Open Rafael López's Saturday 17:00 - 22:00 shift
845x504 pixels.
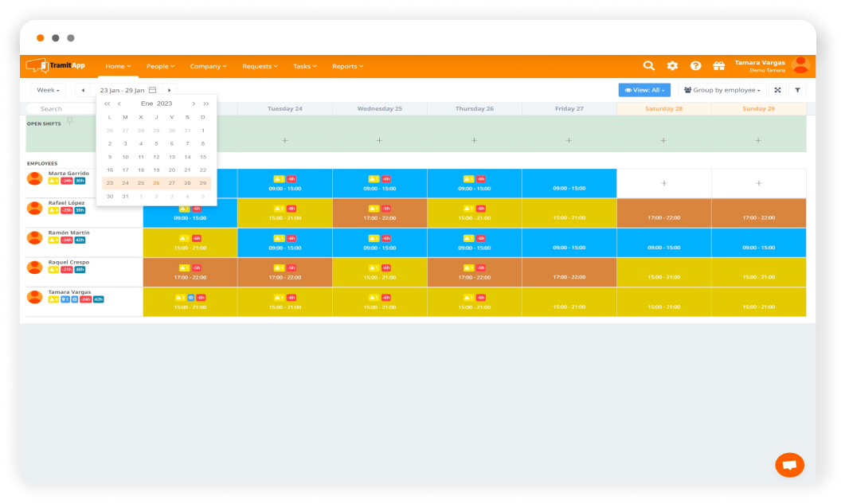663,213
